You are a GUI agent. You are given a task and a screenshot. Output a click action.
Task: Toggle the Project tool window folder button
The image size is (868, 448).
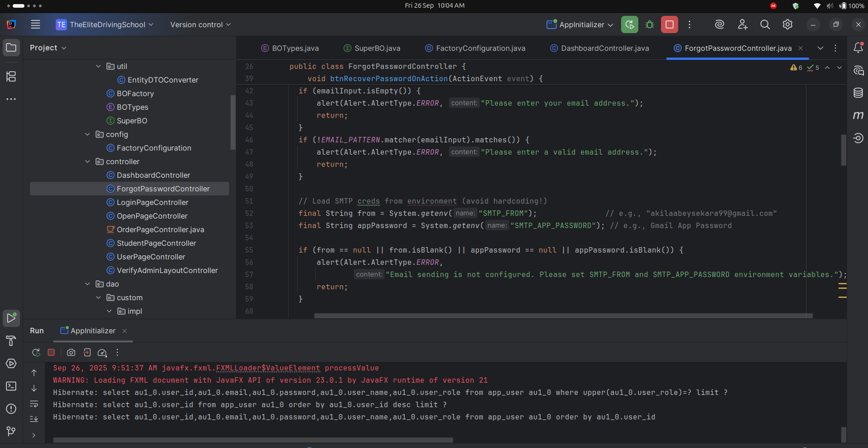point(11,48)
